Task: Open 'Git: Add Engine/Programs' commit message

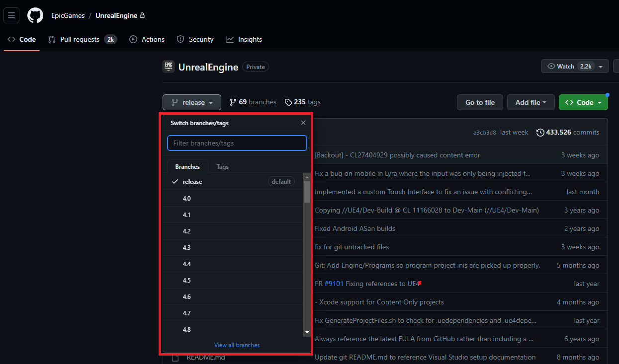Action: pos(428,265)
